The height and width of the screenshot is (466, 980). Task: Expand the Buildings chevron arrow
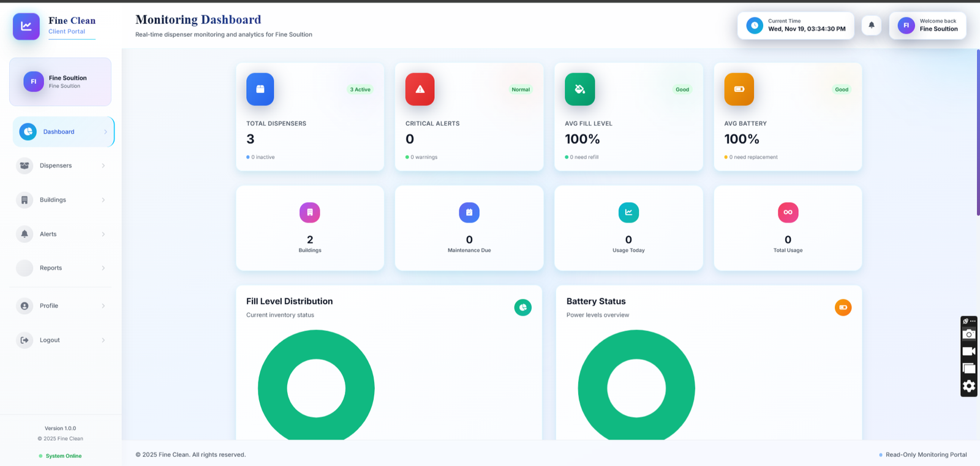click(x=103, y=200)
